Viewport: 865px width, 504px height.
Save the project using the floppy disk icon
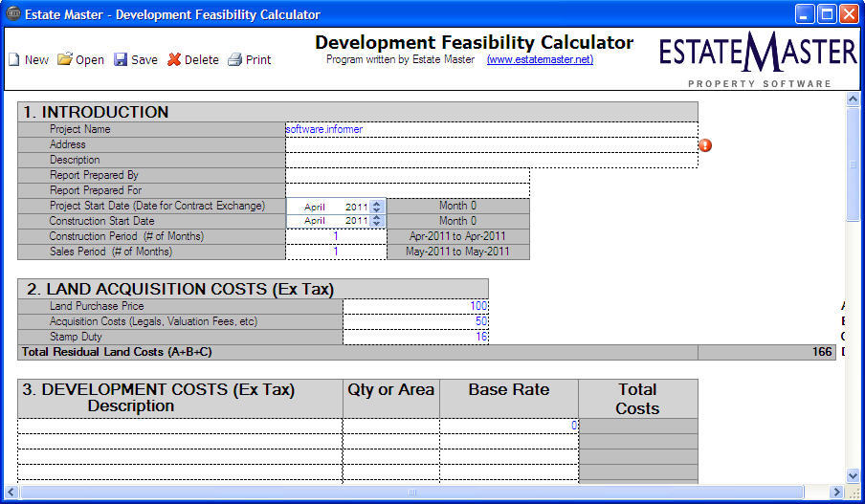121,59
